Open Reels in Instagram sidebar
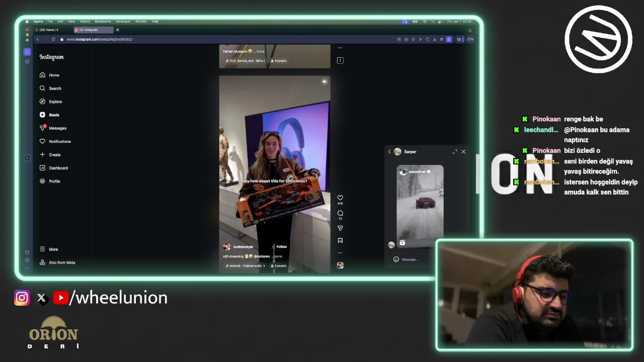Screen dimensions: 644x362 [50, 115]
